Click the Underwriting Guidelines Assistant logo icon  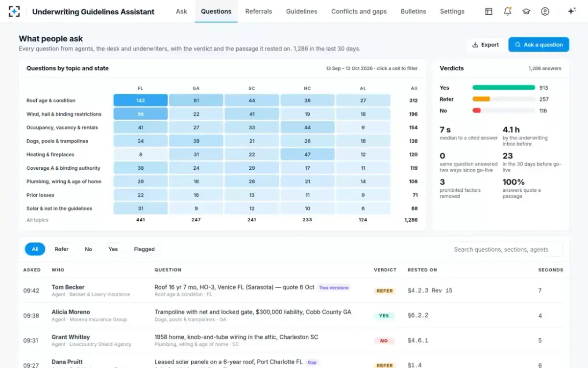(x=15, y=11)
